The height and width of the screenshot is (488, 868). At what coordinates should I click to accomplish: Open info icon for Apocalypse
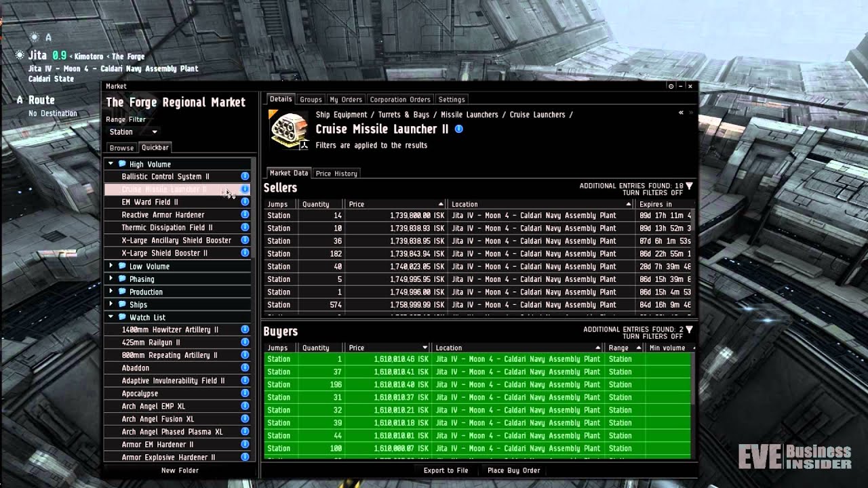pyautogui.click(x=245, y=393)
